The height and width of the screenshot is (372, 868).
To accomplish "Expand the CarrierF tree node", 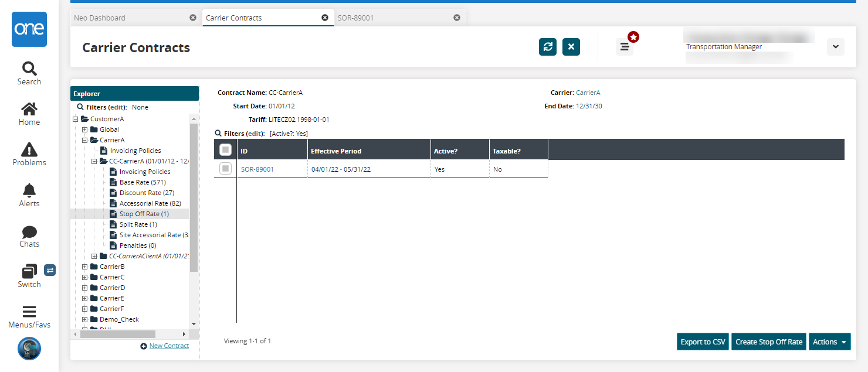I will click(84, 309).
